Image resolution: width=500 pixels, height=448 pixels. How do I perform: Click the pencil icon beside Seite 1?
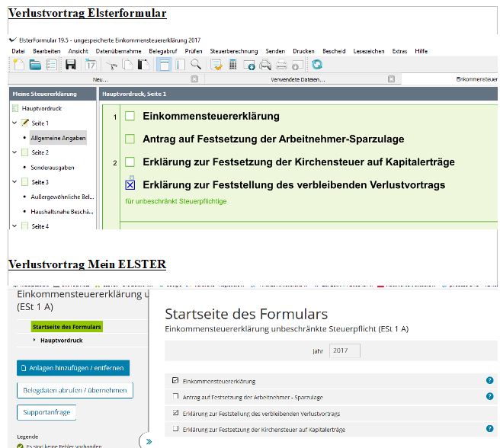tap(25, 123)
